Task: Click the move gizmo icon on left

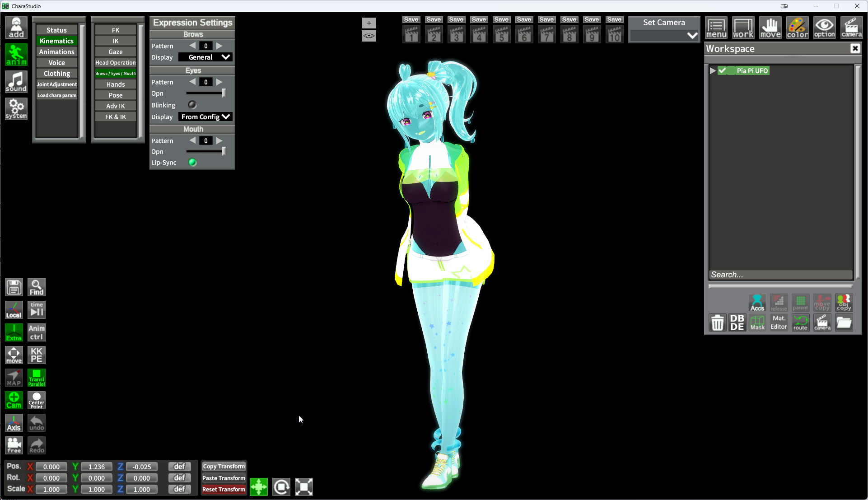Action: [x=14, y=355]
